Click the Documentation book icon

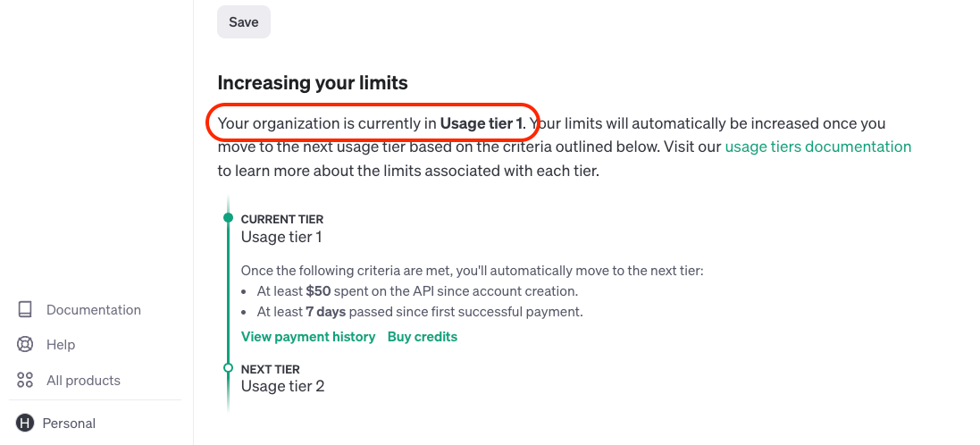pos(25,310)
